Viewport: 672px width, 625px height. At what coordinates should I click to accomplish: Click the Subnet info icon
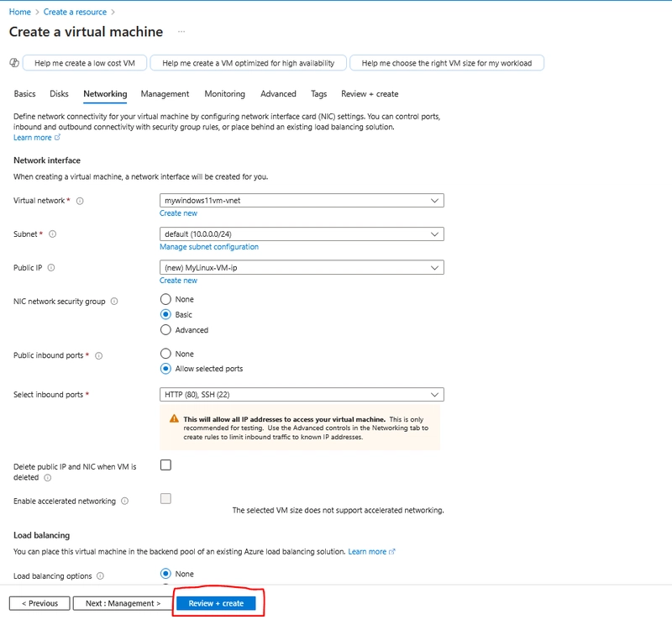pos(52,234)
